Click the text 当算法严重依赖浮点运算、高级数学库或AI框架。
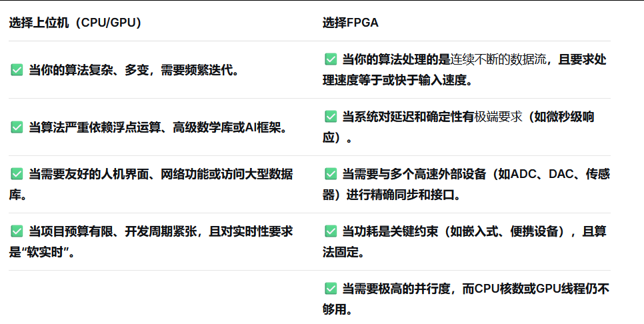Screen dimensions: 644x324 click(x=158, y=128)
